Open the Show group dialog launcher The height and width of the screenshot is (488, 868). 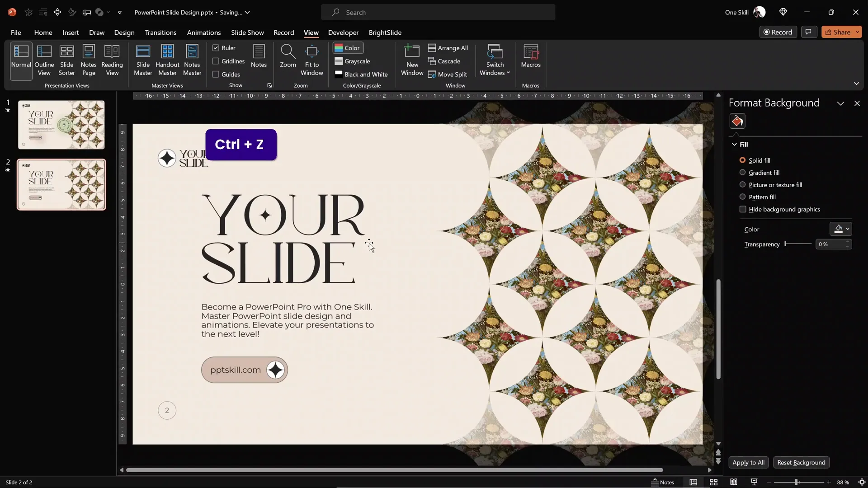pyautogui.click(x=269, y=85)
